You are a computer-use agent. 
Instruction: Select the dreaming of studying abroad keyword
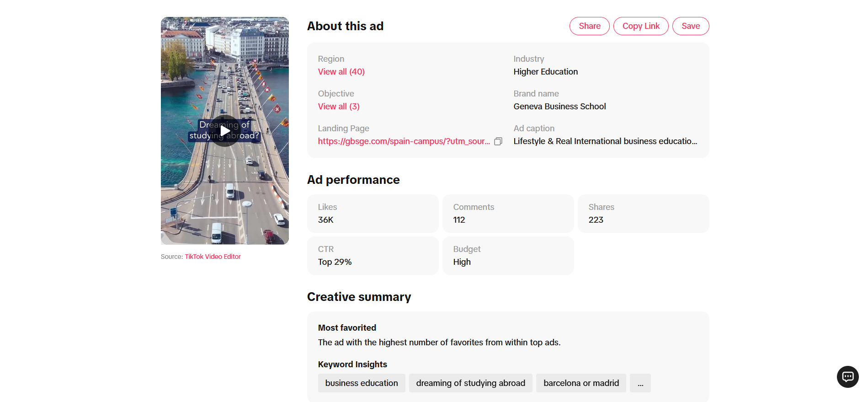pos(470,383)
